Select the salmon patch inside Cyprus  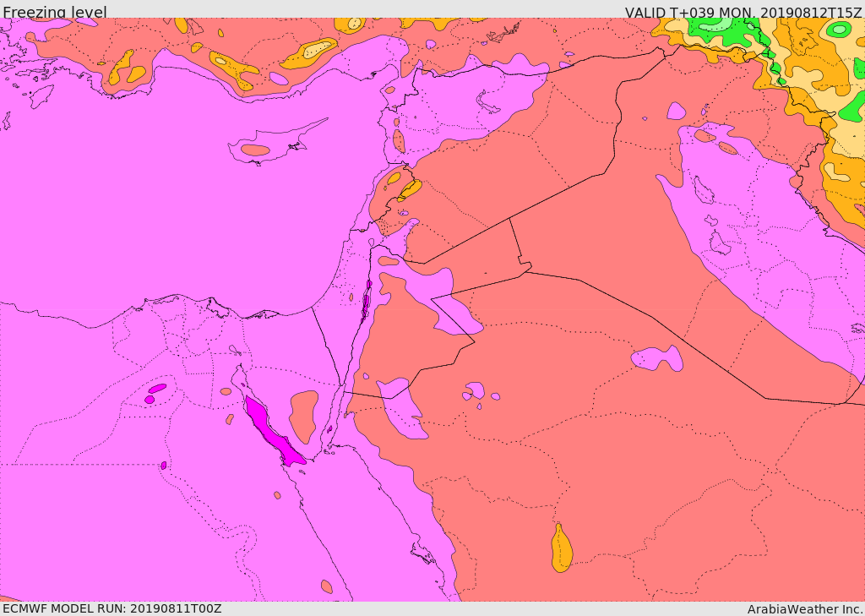point(254,150)
